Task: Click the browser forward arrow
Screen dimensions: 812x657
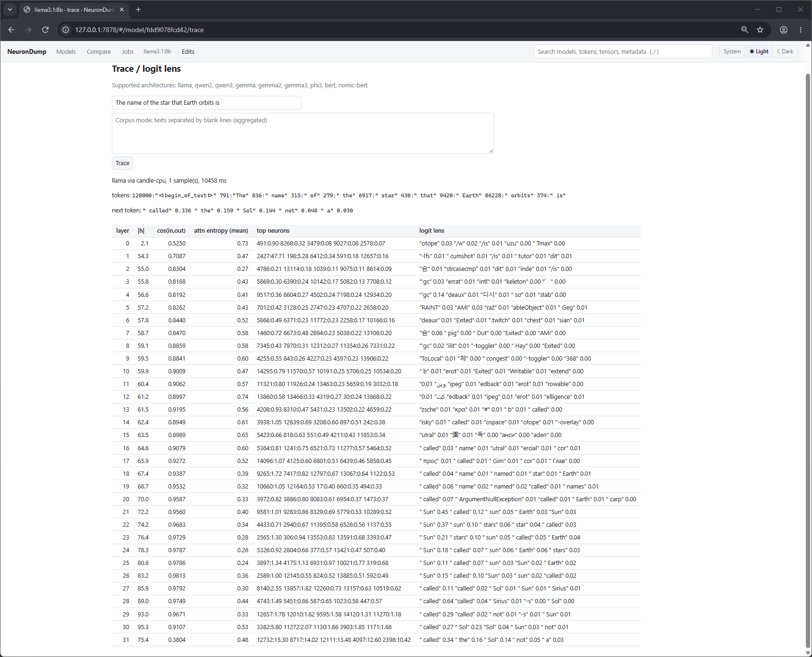Action: [x=28, y=30]
